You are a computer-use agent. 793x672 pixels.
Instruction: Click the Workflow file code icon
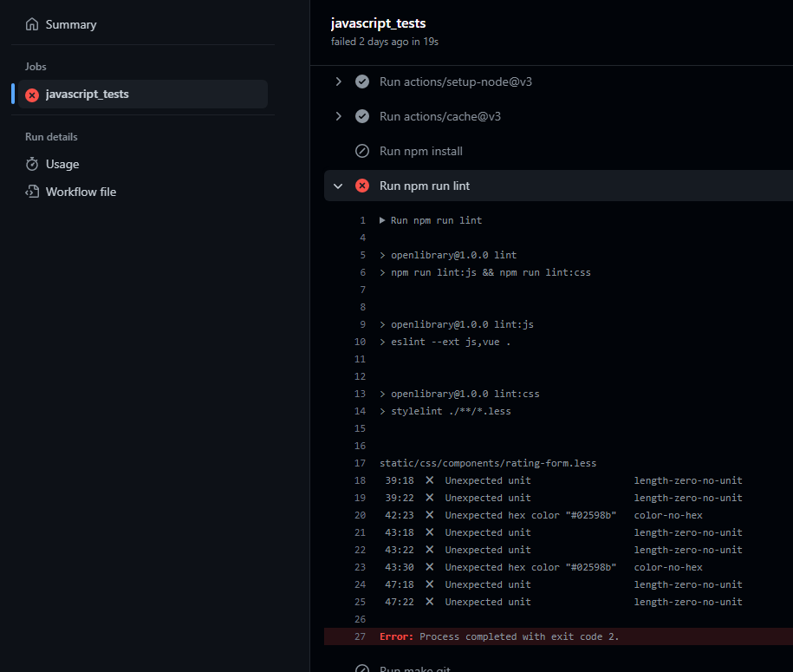(32, 192)
